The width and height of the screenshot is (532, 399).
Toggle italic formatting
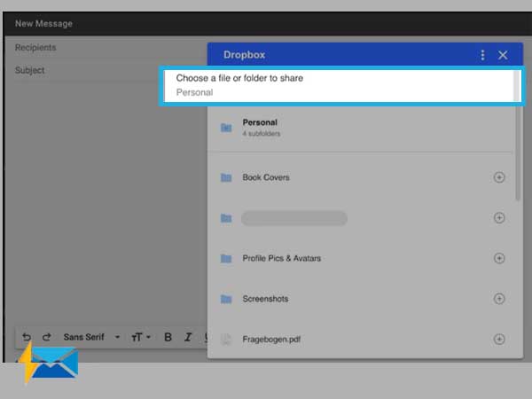(x=188, y=337)
